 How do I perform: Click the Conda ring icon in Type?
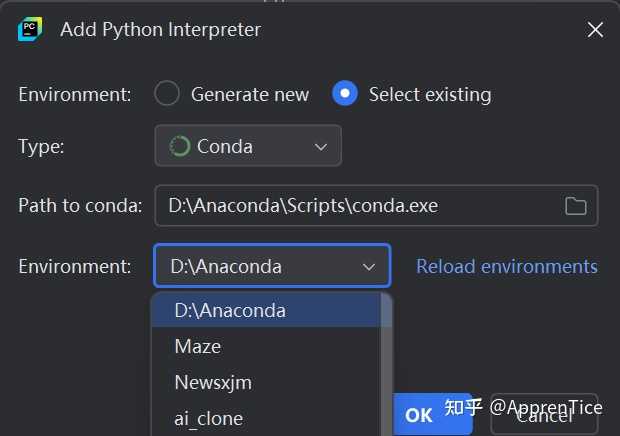pyautogui.click(x=180, y=146)
